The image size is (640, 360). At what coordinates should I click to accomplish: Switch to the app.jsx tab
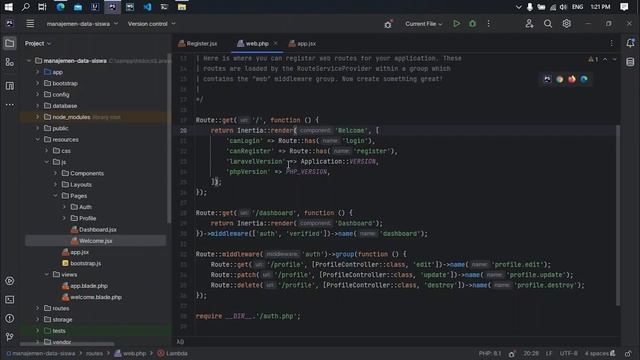[302, 43]
